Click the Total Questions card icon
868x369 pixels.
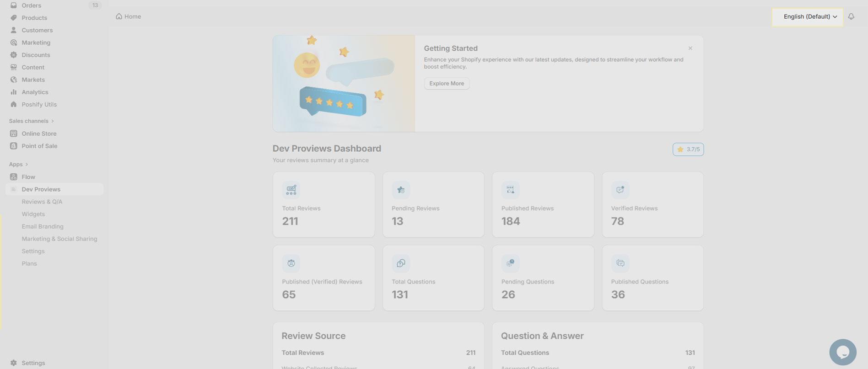pos(401,263)
